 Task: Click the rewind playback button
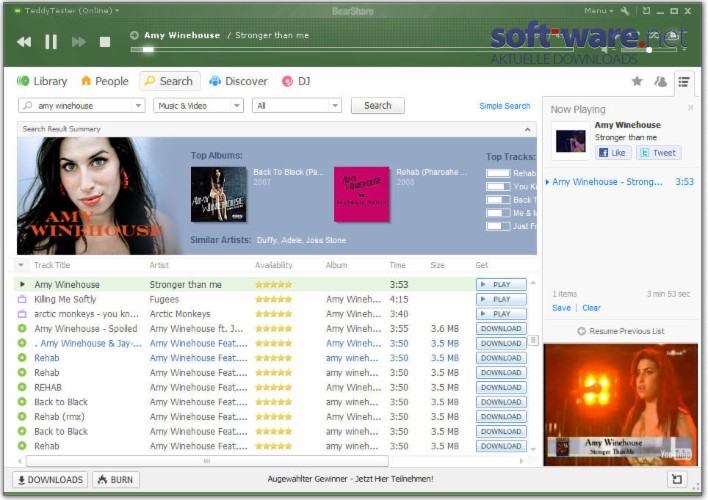coord(24,42)
